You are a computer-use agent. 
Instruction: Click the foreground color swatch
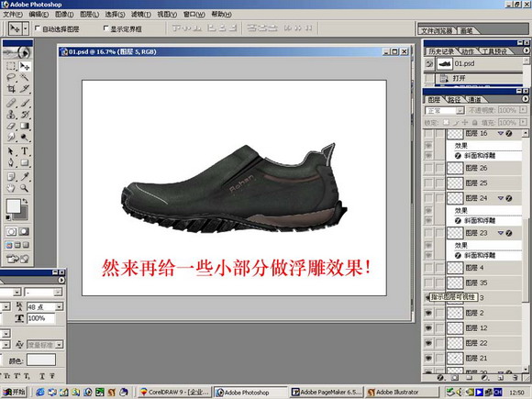point(13,206)
